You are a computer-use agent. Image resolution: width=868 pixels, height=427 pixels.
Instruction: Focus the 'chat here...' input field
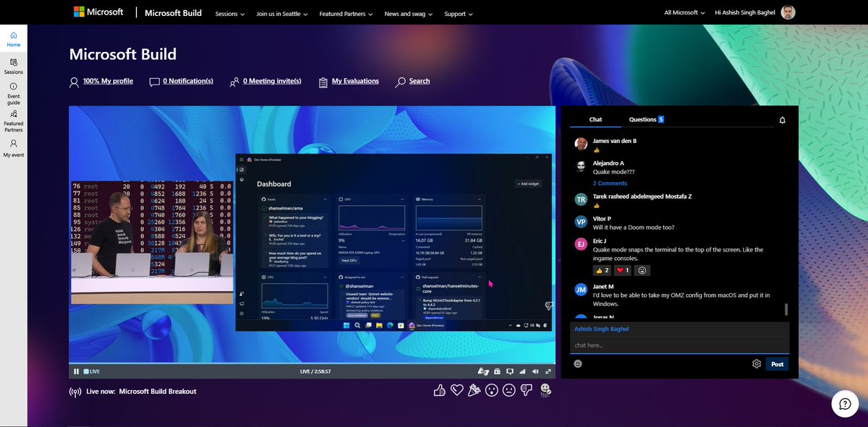pos(679,345)
